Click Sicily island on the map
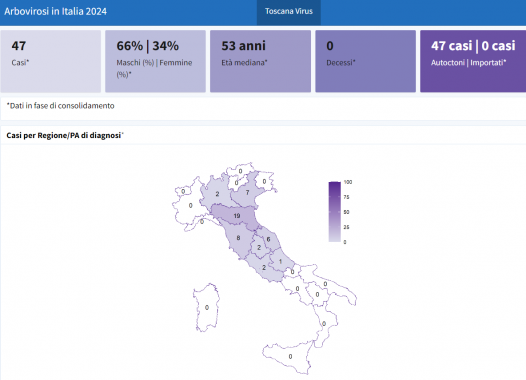This screenshot has width=526, height=380. [290, 357]
